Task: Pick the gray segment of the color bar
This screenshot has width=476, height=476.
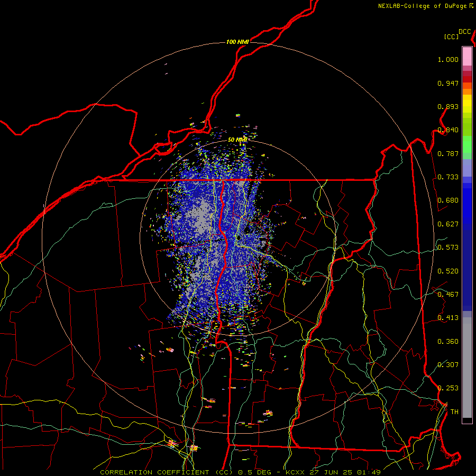Action: [x=467, y=368]
